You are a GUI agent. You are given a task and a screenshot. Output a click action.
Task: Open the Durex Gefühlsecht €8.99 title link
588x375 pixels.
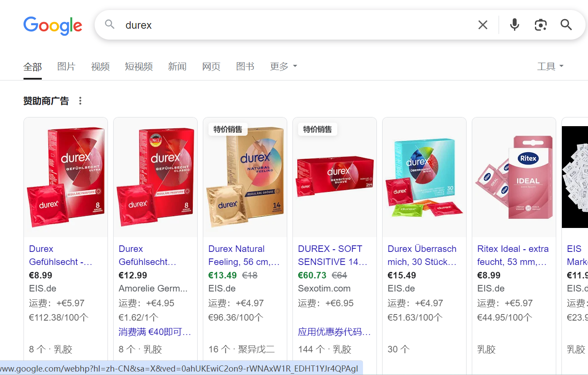point(61,255)
